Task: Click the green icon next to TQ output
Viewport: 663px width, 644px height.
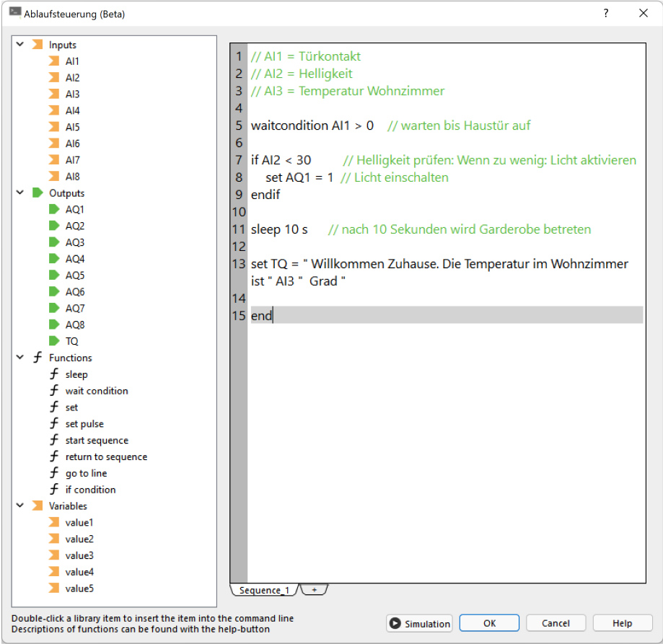Action: pyautogui.click(x=53, y=341)
